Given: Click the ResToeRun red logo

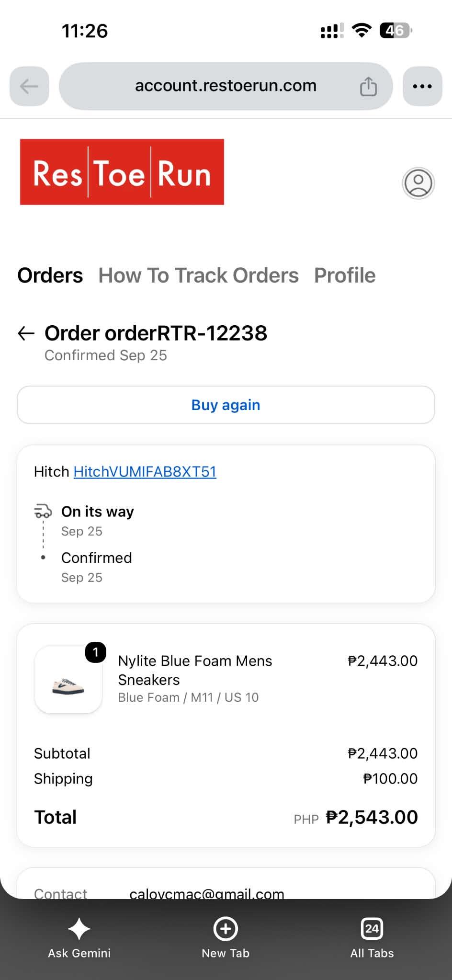Looking at the screenshot, I should click(x=122, y=172).
